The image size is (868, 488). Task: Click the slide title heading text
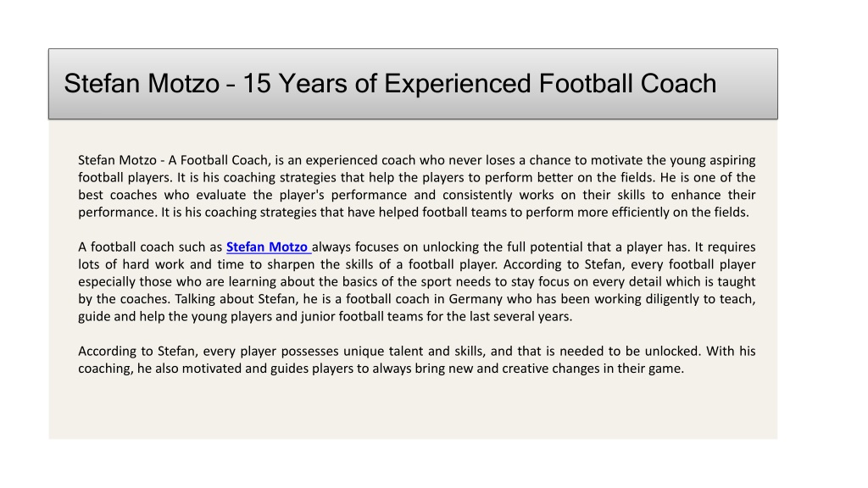[x=390, y=84]
